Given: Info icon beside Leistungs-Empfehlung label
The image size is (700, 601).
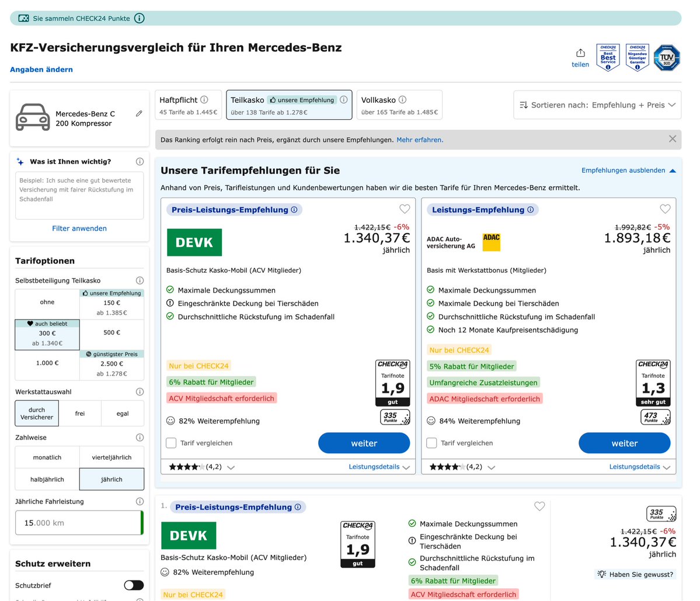Looking at the screenshot, I should coord(530,210).
